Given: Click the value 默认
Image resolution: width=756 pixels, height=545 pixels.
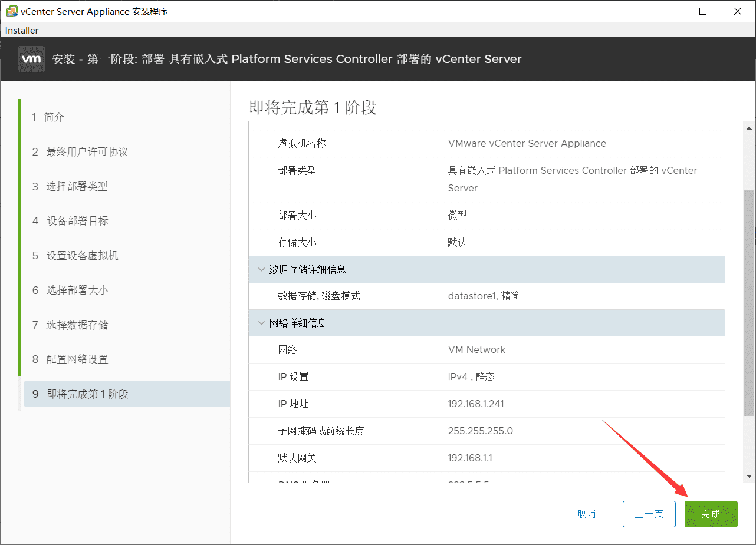Looking at the screenshot, I should pos(458,242).
